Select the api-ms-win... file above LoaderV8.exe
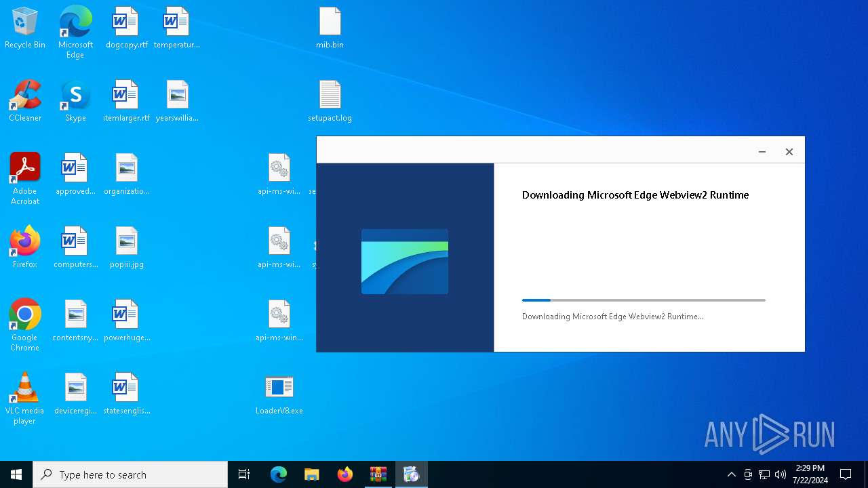 click(x=279, y=321)
